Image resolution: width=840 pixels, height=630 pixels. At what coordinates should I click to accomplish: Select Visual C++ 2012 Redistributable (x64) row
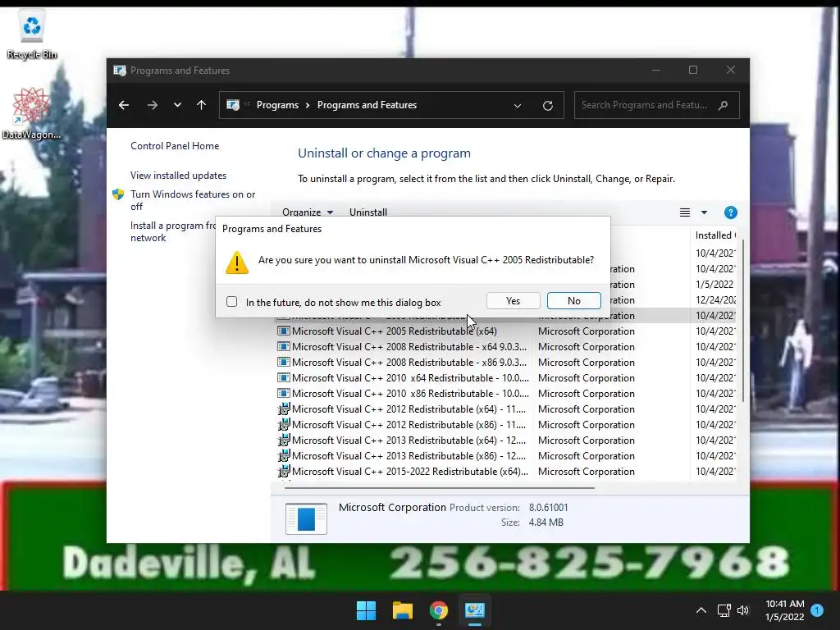click(x=506, y=409)
